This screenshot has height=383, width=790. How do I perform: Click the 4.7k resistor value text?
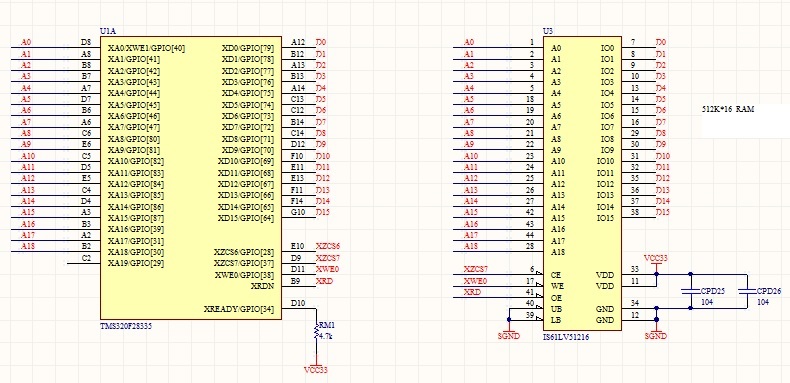click(326, 336)
